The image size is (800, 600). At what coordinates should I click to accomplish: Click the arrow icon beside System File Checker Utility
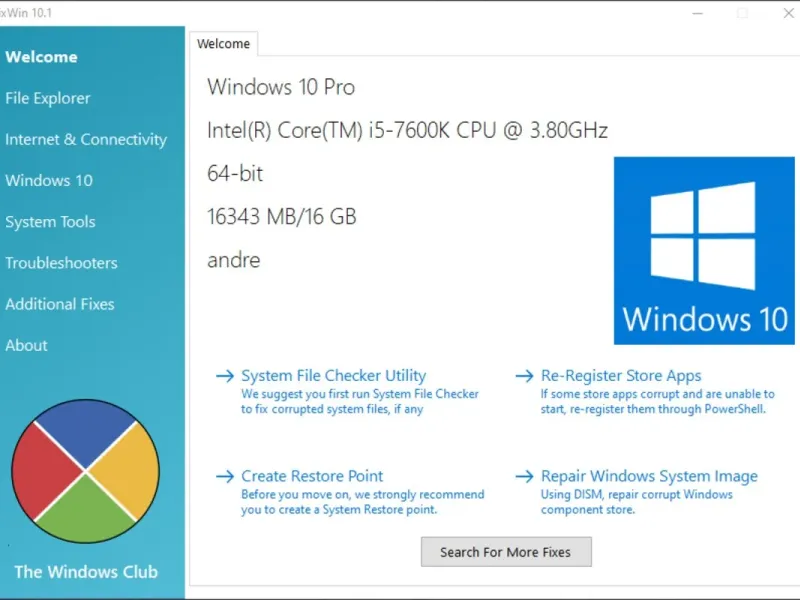pyautogui.click(x=225, y=376)
